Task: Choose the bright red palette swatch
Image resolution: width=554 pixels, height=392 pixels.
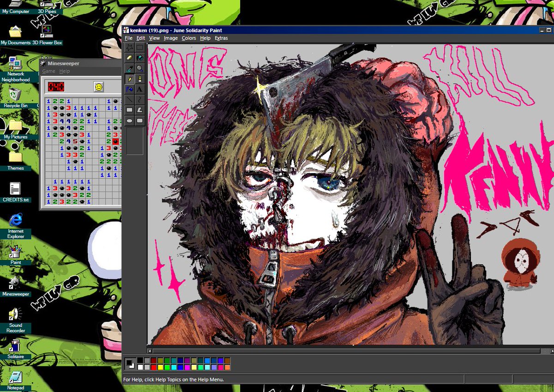Action: pyautogui.click(x=154, y=367)
